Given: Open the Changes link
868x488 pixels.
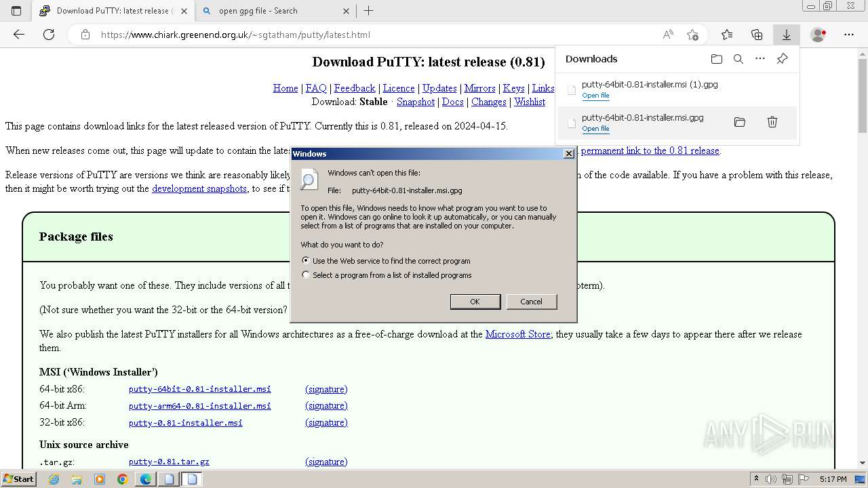Looking at the screenshot, I should click(489, 102).
